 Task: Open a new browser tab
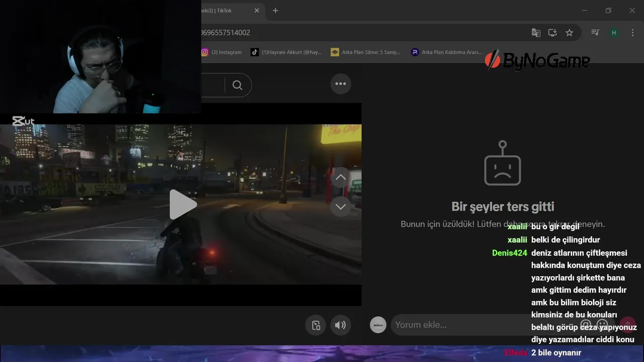(275, 11)
